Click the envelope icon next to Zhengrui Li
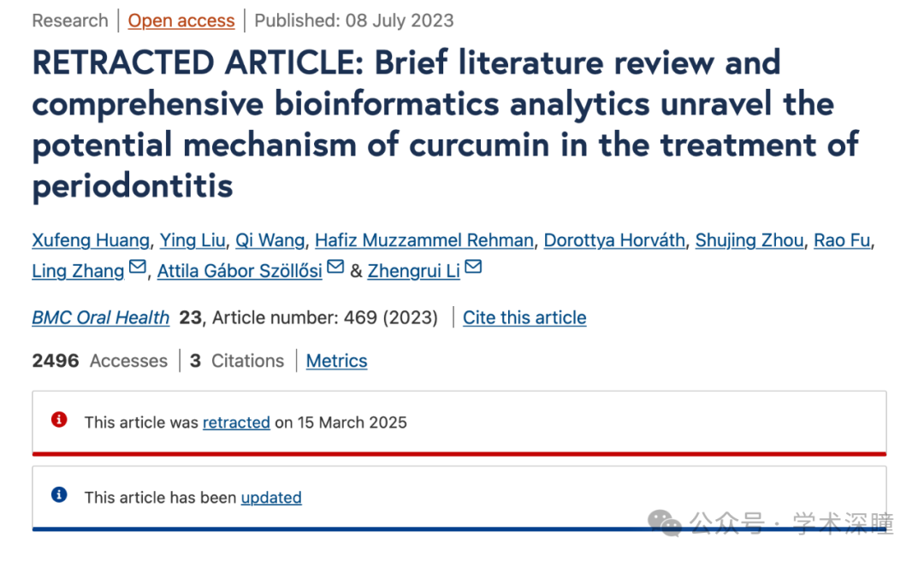Screen dimensions: 924x561 pyautogui.click(x=473, y=267)
